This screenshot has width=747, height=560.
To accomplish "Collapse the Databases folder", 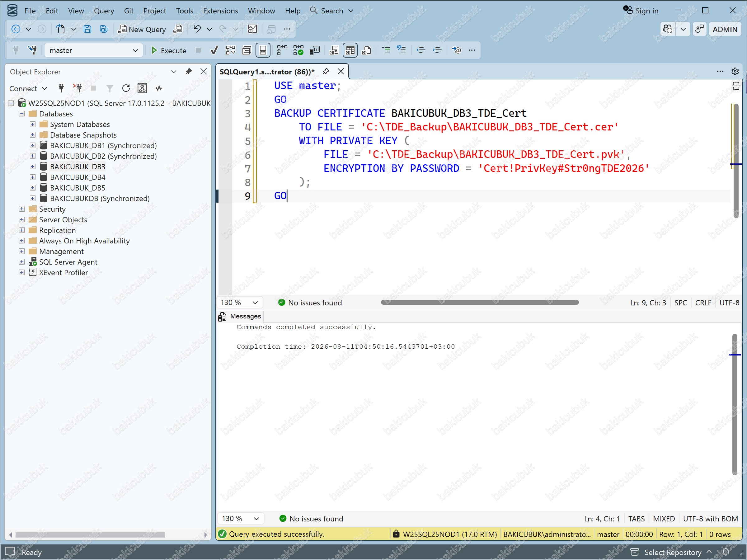I will [x=22, y=114].
